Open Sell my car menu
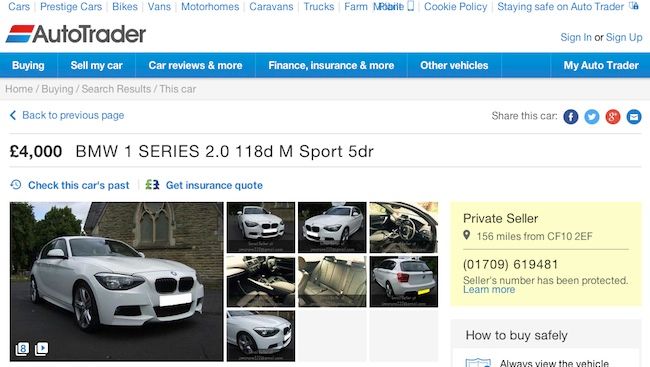 coord(96,66)
